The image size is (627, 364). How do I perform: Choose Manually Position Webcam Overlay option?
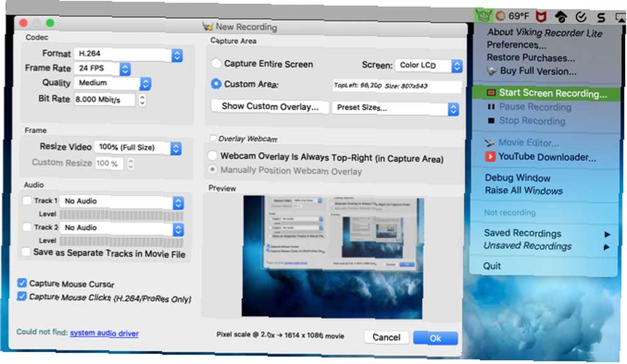click(213, 169)
